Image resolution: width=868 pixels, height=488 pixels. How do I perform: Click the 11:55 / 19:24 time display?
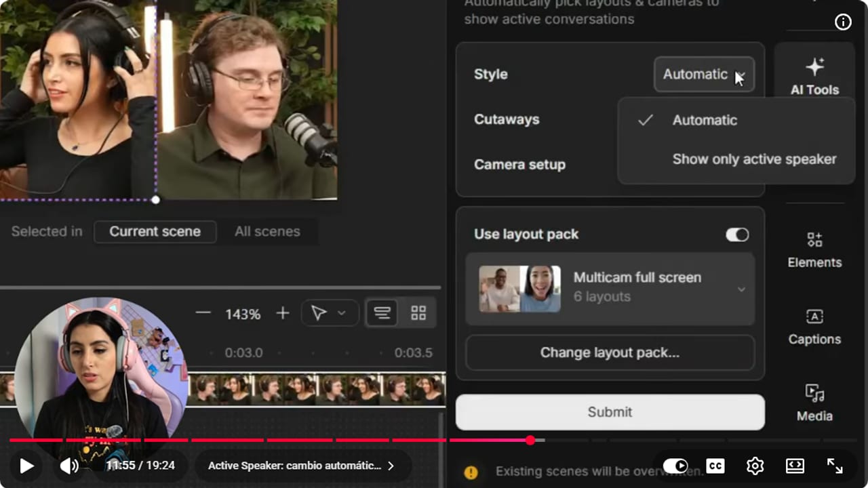[x=140, y=466]
